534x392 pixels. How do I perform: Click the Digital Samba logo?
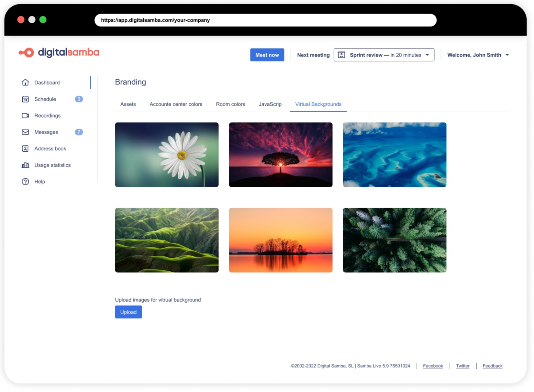pyautogui.click(x=59, y=52)
